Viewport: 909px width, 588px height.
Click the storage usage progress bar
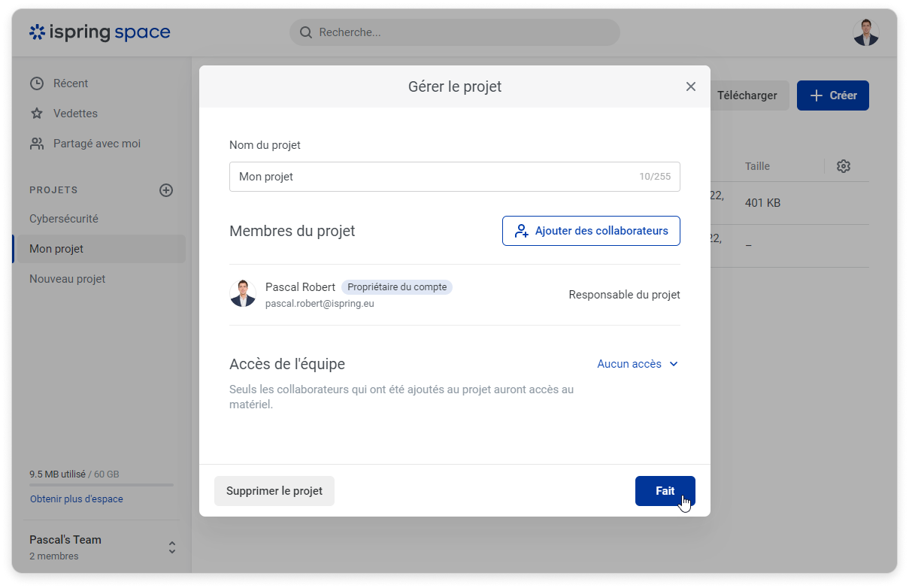(101, 485)
